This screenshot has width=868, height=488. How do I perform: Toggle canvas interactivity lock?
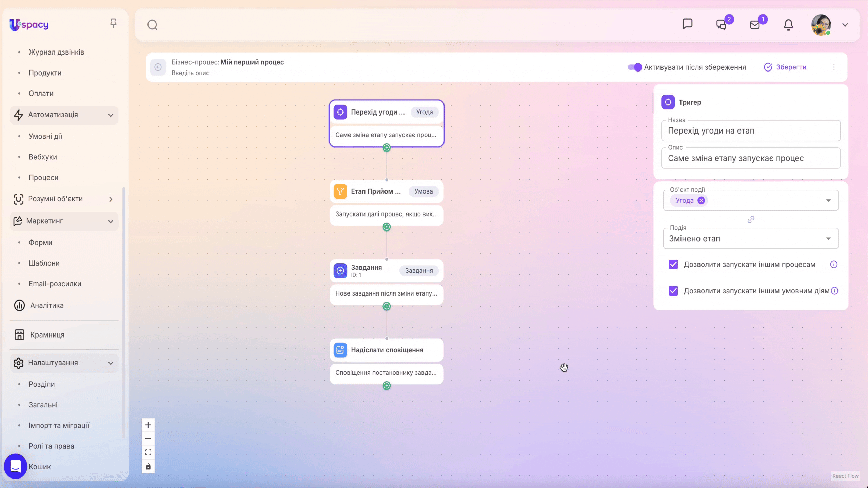coord(148,467)
